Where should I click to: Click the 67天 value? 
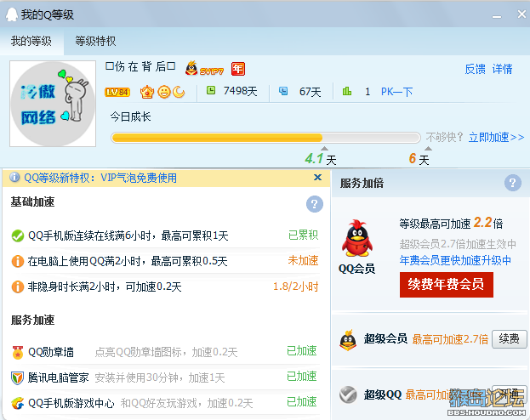pyautogui.click(x=310, y=92)
